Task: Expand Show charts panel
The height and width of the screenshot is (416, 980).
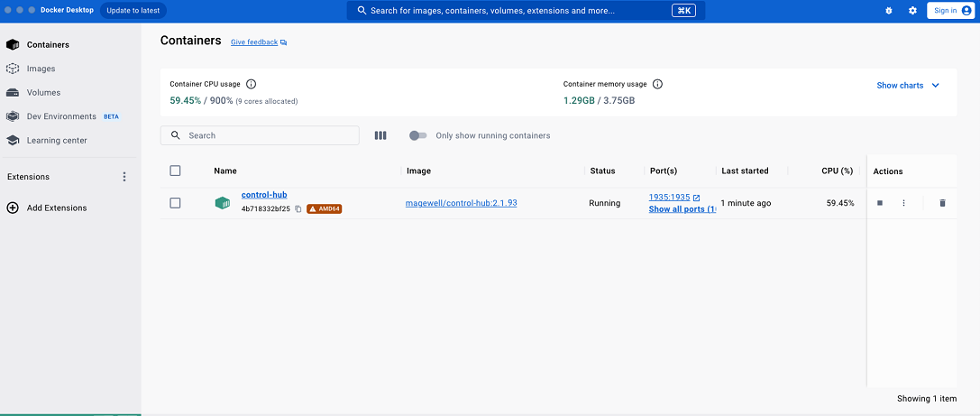Action: click(x=908, y=86)
